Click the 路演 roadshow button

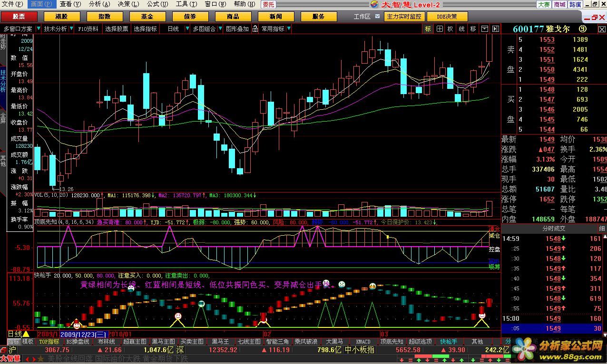click(x=575, y=4)
